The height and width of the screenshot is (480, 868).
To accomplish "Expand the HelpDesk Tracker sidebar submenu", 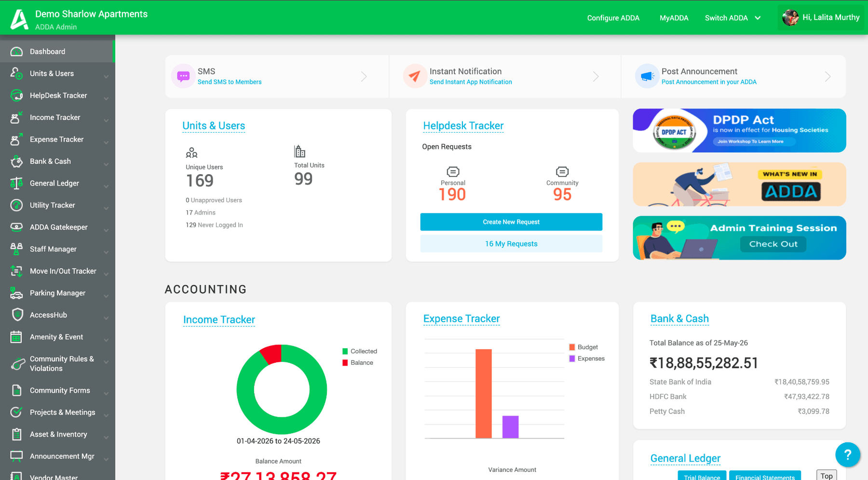I will pyautogui.click(x=106, y=98).
